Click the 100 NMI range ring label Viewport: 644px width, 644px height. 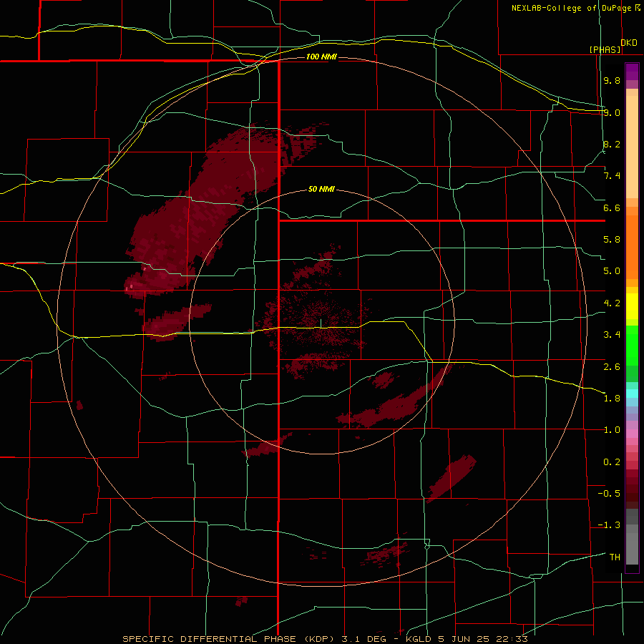[x=321, y=57]
